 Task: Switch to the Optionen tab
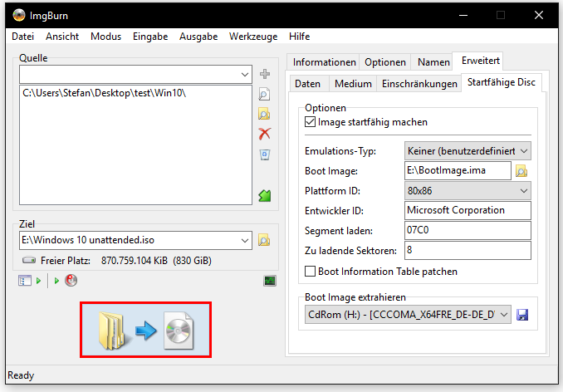click(x=385, y=62)
